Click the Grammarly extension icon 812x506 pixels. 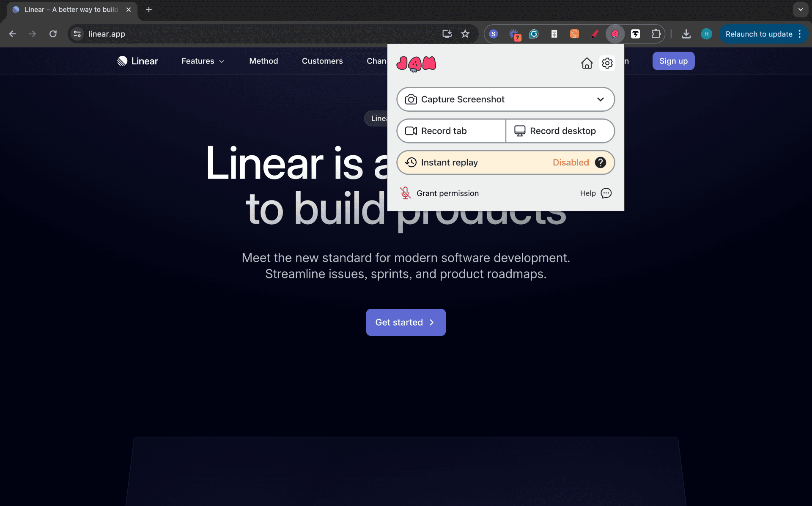(534, 34)
